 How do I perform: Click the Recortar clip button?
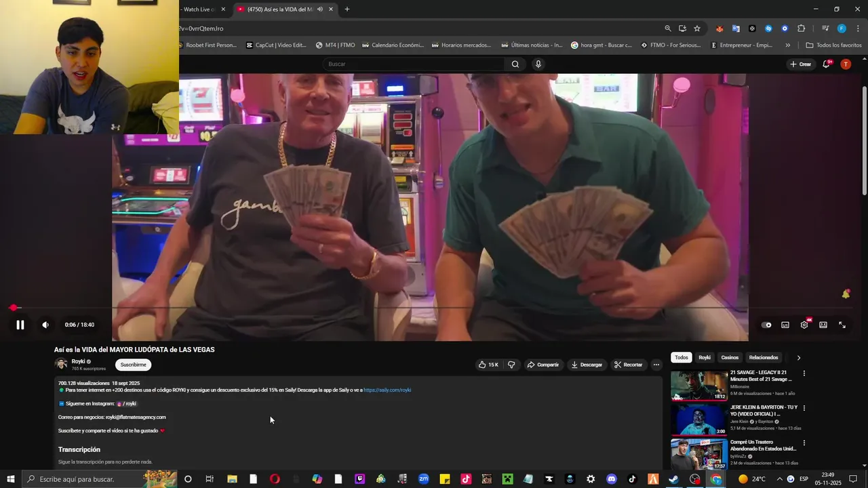click(628, 365)
